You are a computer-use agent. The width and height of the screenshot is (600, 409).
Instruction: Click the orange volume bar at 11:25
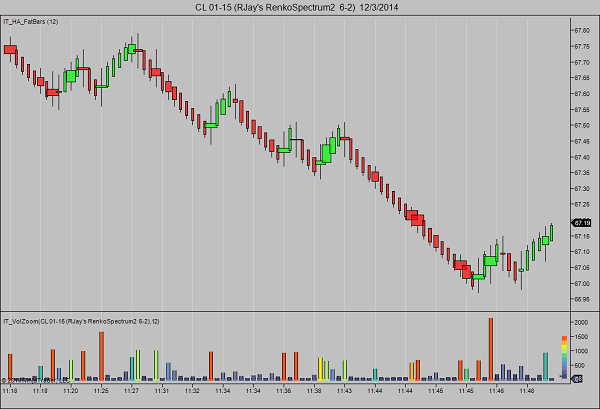pos(101,356)
